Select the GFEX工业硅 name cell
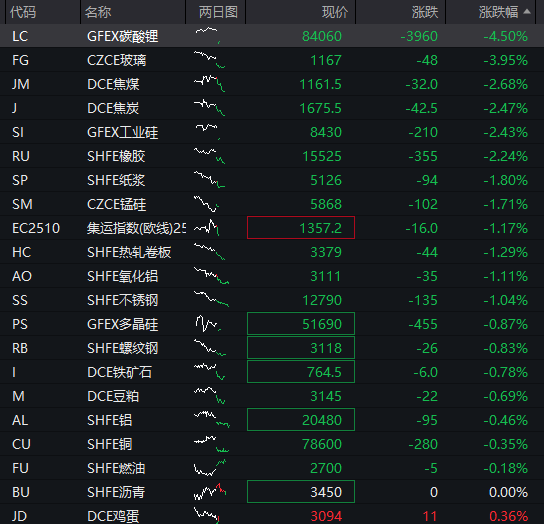Image resolution: width=544 pixels, height=524 pixels. pos(122,132)
